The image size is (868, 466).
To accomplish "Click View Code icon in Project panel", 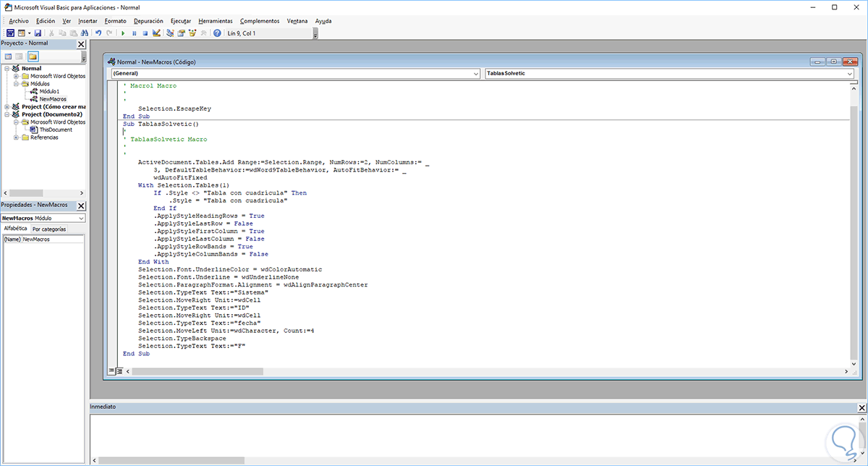I will pos(8,56).
